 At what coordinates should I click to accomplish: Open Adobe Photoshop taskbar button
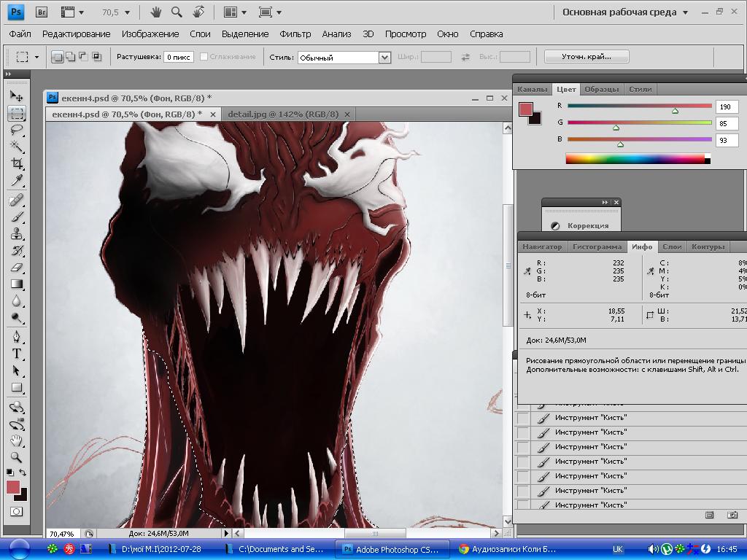click(x=392, y=549)
